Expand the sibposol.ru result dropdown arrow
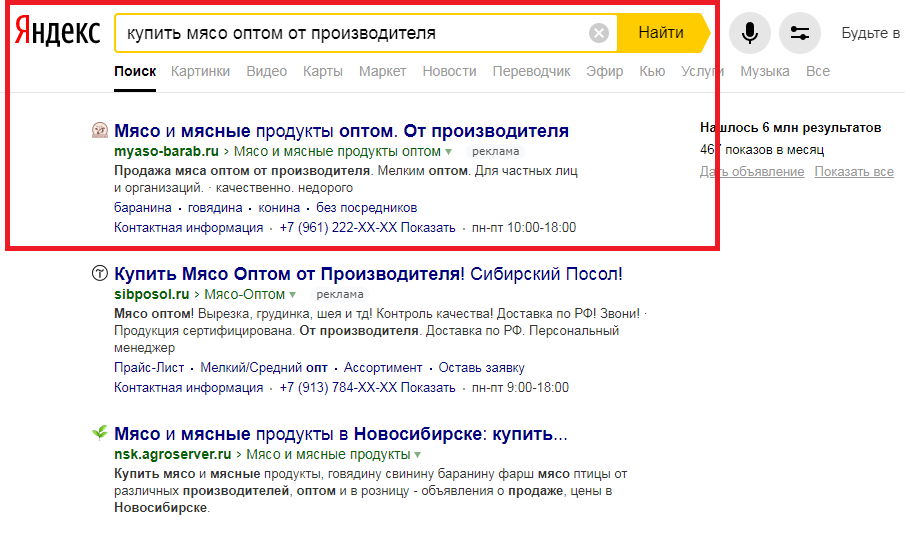This screenshot has width=905, height=539. [x=293, y=295]
